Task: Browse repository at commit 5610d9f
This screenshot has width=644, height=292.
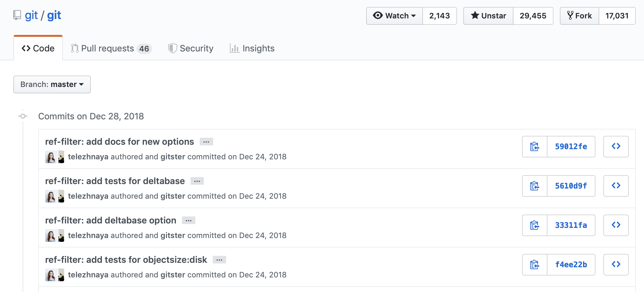Action: pyautogui.click(x=616, y=186)
